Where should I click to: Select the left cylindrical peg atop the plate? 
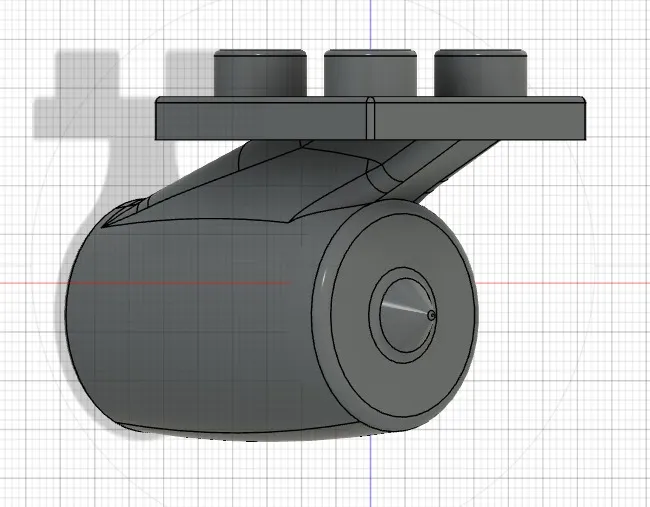pyautogui.click(x=260, y=73)
